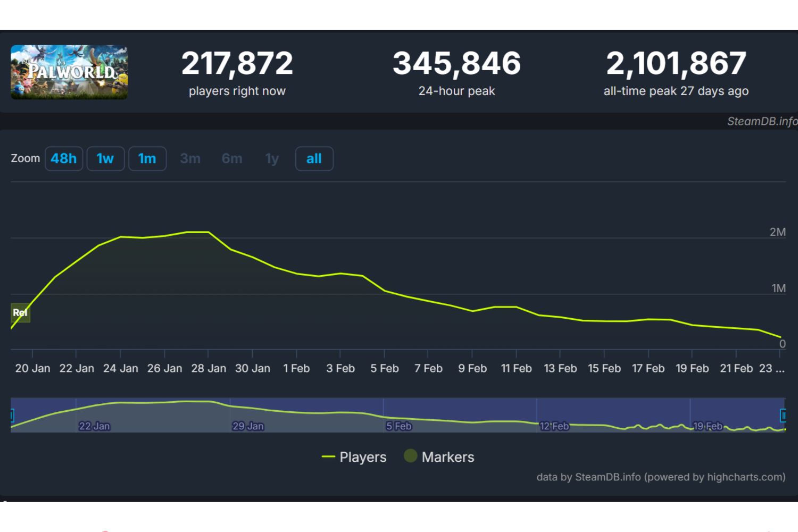Click the 22 Jan navigator label
Viewport: 798px width, 532px height.
[x=94, y=426]
